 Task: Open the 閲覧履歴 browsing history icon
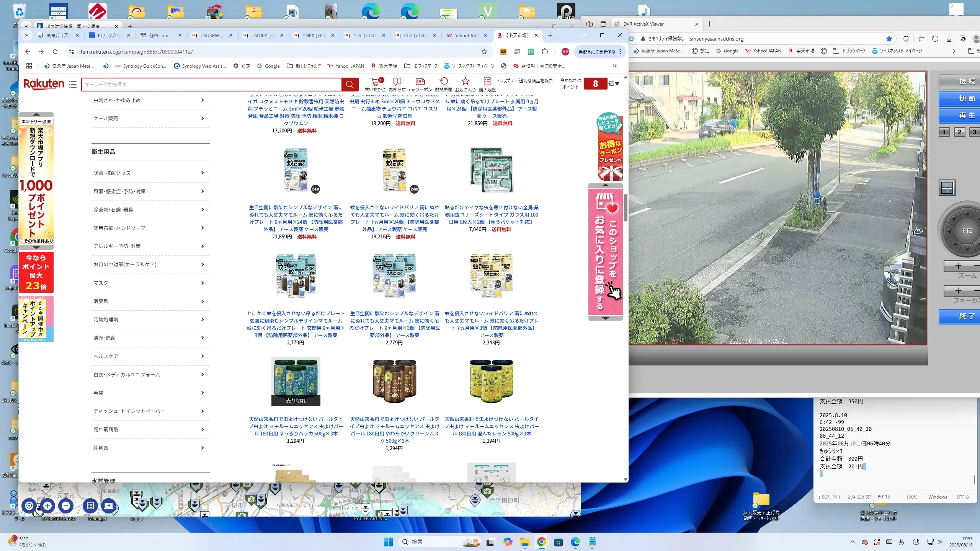(443, 82)
